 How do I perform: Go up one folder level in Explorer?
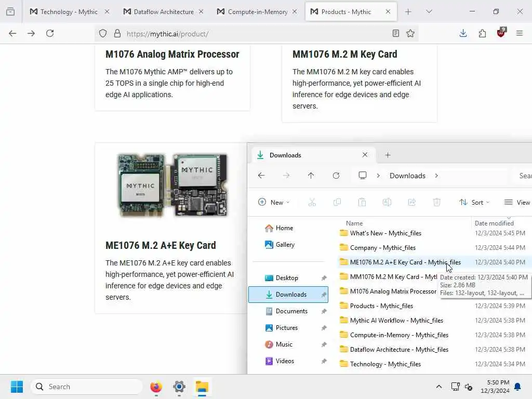click(311, 176)
